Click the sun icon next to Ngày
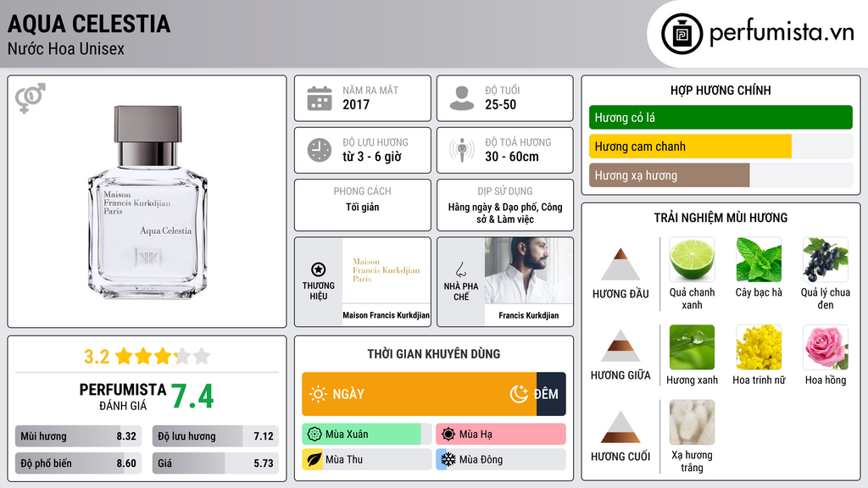868x488 pixels. point(318,394)
